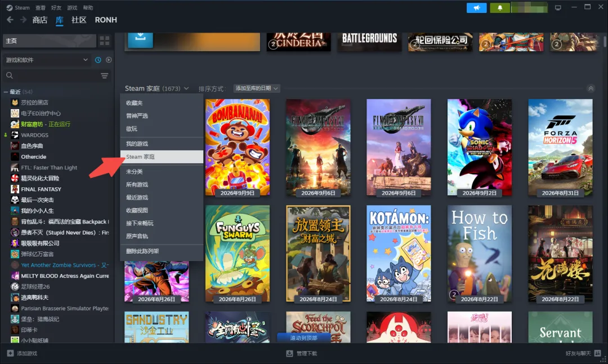Viewport: 608px width, 364px height.
Task: Click the 血色序曲 game icon
Action: click(x=15, y=146)
